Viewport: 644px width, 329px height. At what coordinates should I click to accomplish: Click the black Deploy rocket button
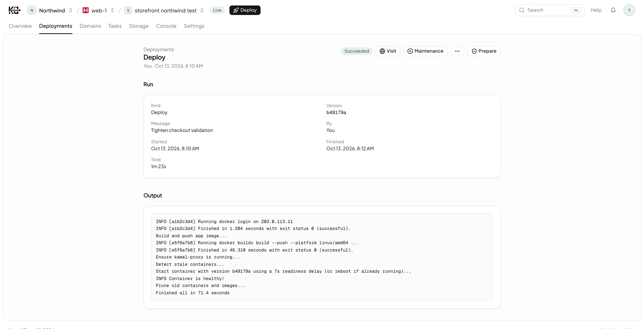click(245, 10)
